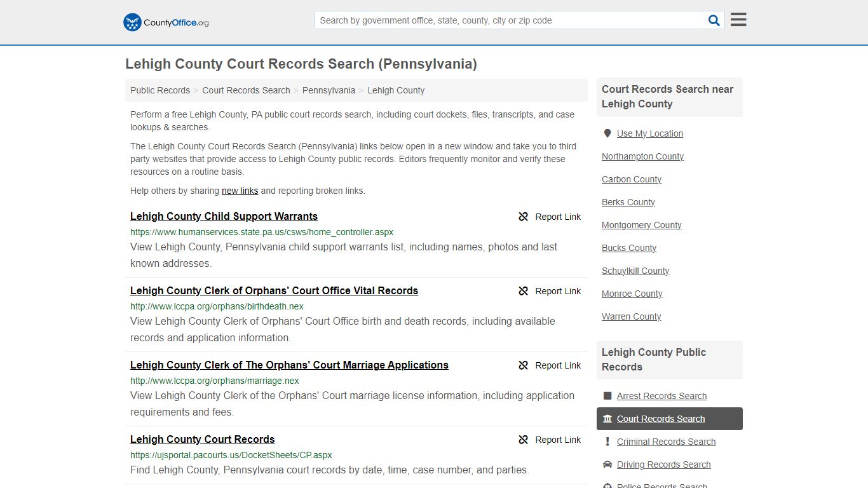Open Montgomery County link
This screenshot has height=488, width=868.
641,225
